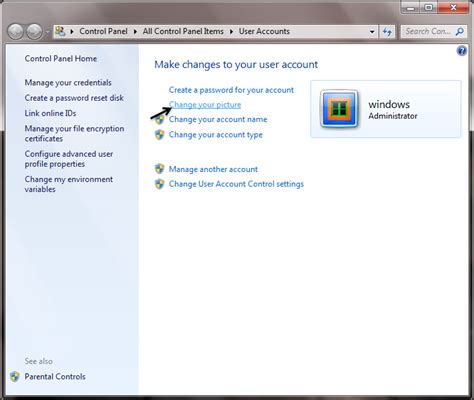Expand the arrow after Control Panel breadcrumb
Screen dimensions: 474x400
tap(135, 32)
